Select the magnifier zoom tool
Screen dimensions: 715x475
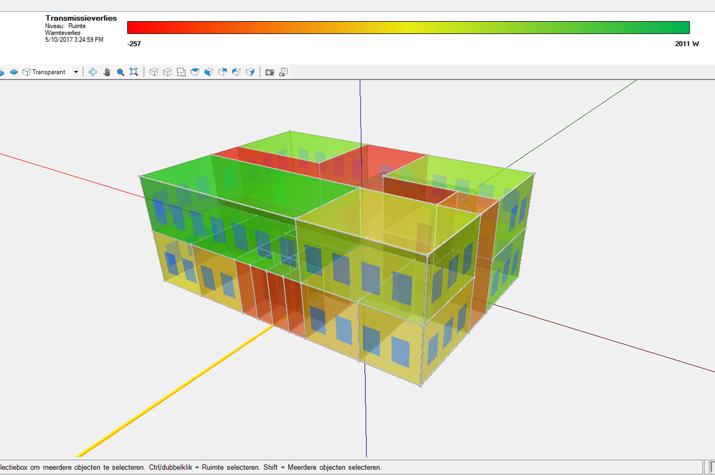pos(120,72)
